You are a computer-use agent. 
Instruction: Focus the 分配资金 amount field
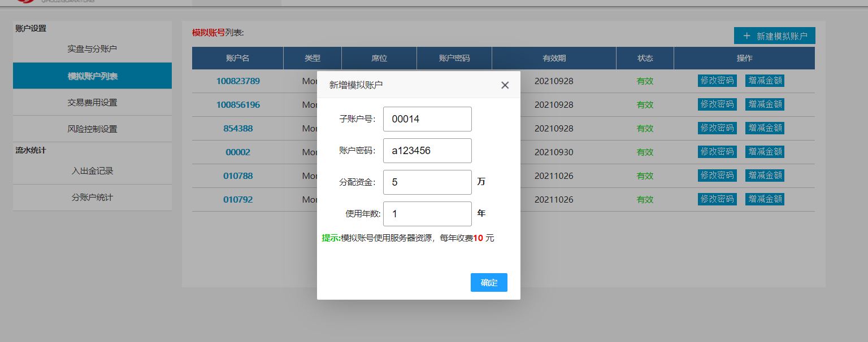tap(427, 182)
